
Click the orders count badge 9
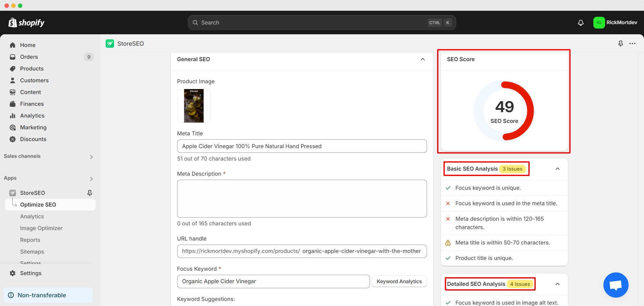pyautogui.click(x=89, y=57)
